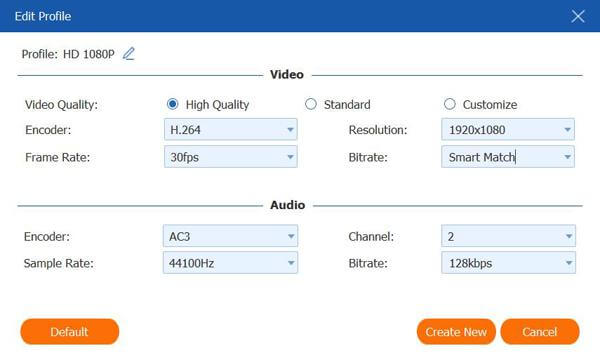Click the Profile: HD 1080P name text
The height and width of the screenshot is (362, 600).
tap(68, 54)
